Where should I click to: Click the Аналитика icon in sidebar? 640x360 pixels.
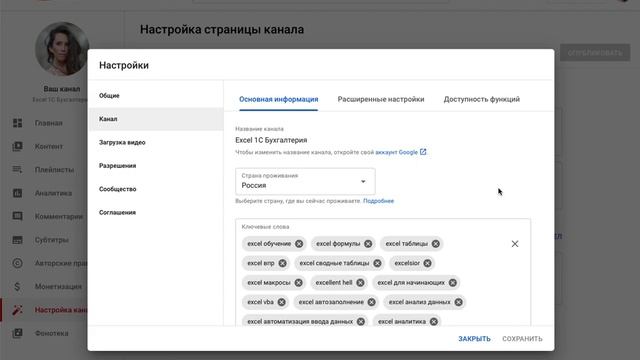point(18,193)
